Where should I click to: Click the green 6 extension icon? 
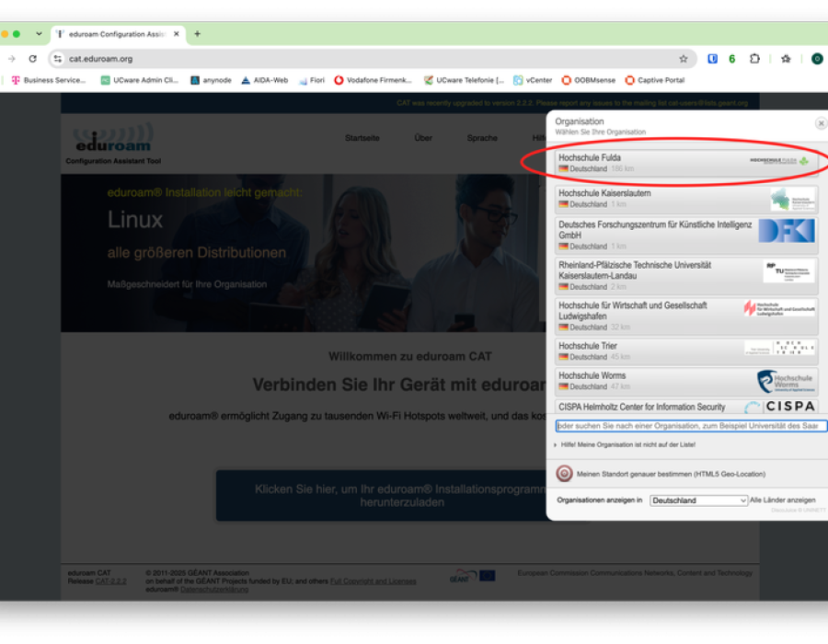coord(732,59)
